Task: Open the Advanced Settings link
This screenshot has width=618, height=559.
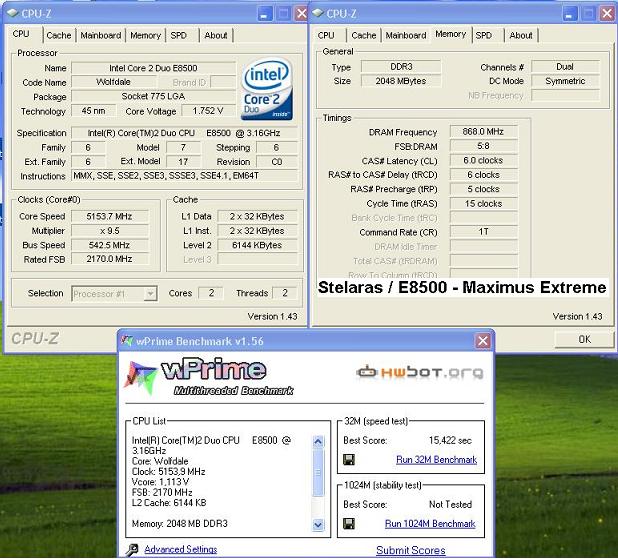Action: pyautogui.click(x=181, y=549)
